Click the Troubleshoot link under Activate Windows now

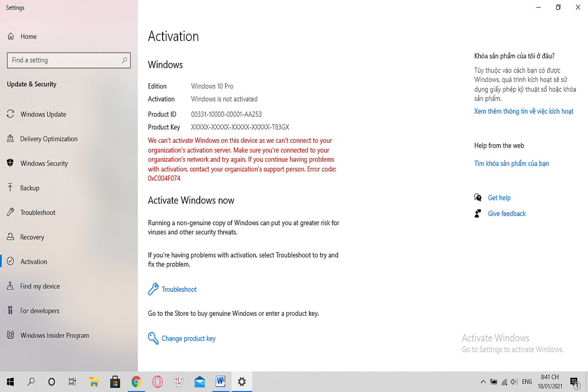click(x=179, y=290)
